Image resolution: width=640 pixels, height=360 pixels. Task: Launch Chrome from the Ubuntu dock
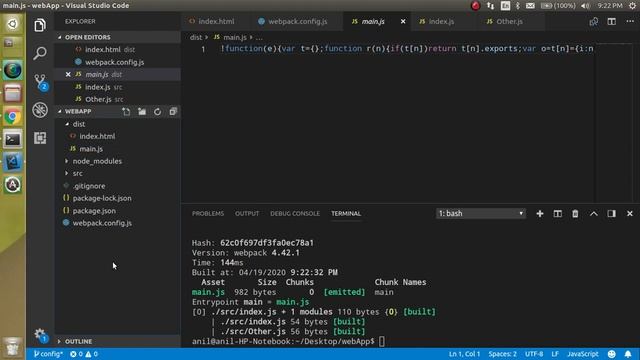coord(12,117)
